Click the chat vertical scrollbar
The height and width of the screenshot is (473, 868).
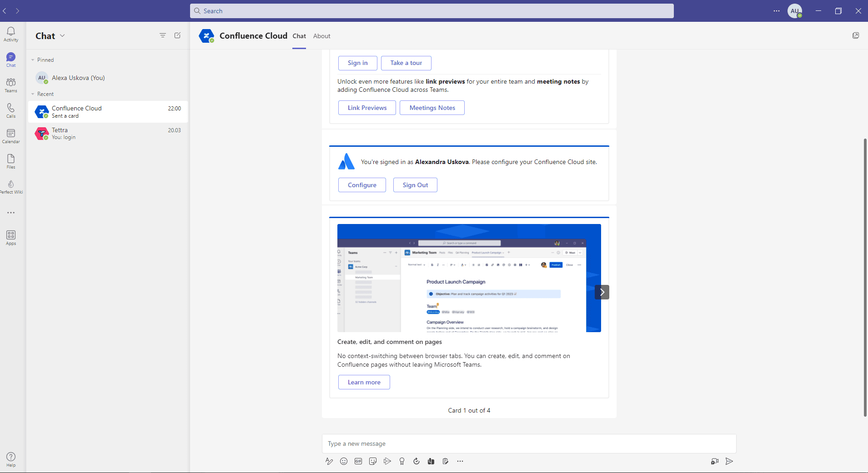click(x=865, y=277)
